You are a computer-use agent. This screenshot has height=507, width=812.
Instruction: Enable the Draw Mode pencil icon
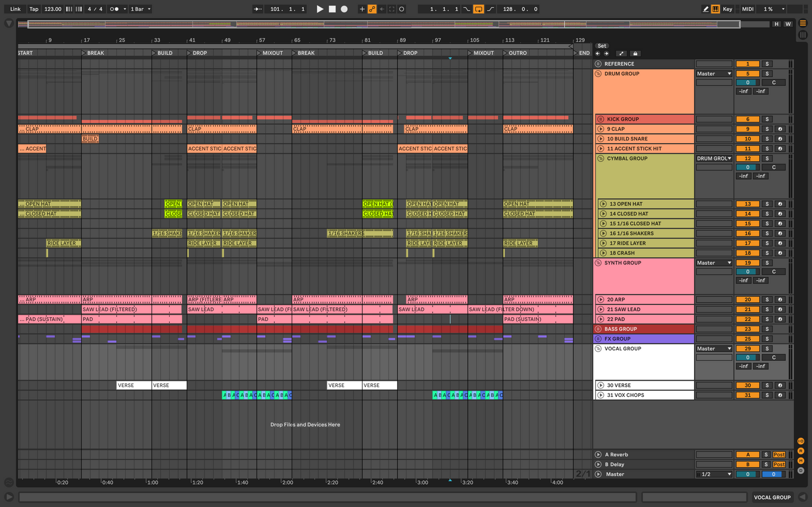(x=706, y=9)
